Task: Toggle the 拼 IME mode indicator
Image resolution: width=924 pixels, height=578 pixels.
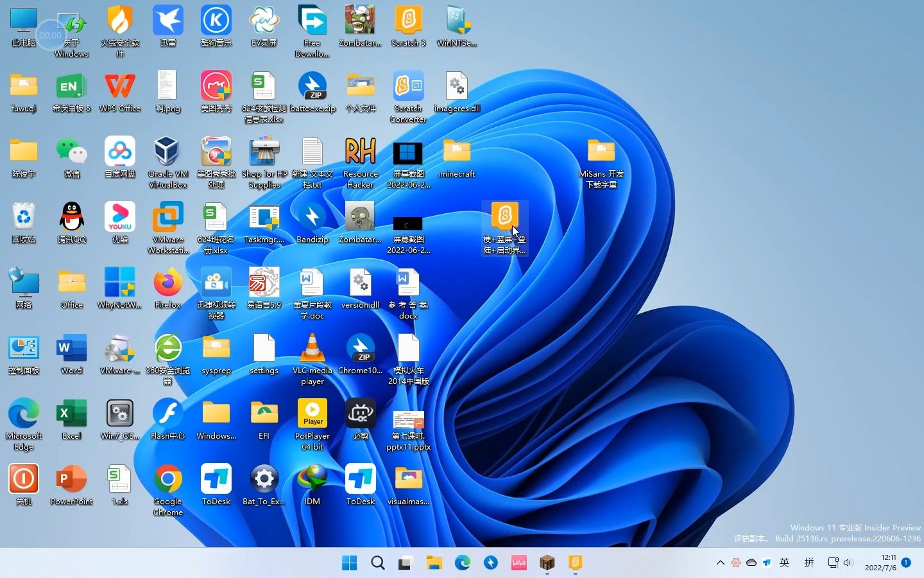Action: click(809, 563)
